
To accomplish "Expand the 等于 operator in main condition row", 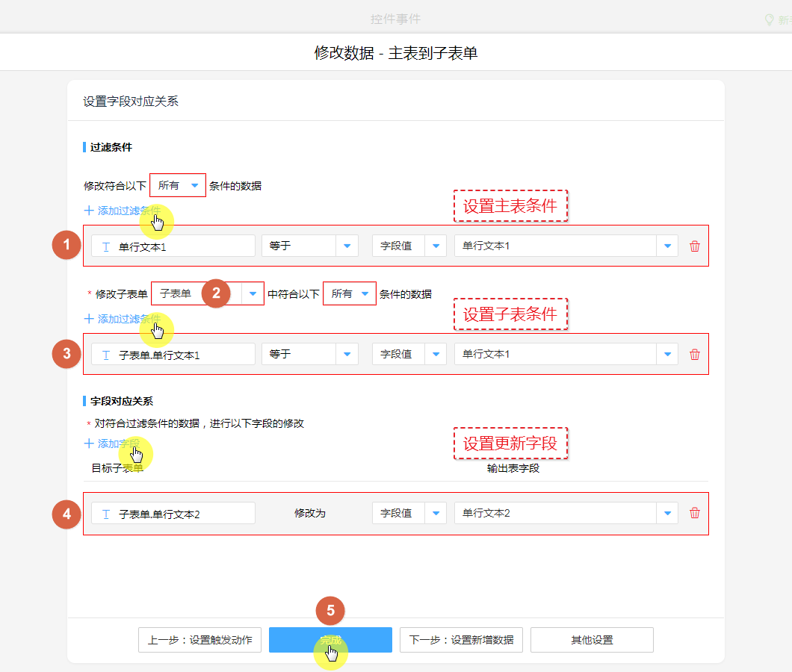I will 347,246.
